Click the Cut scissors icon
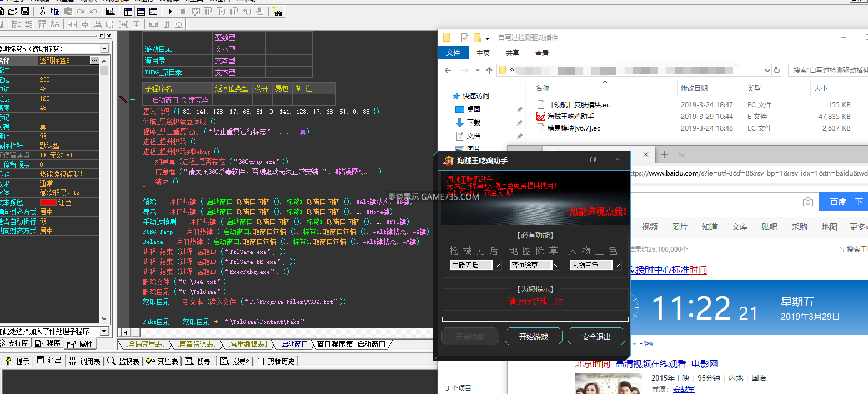868x394 pixels. coord(43,11)
